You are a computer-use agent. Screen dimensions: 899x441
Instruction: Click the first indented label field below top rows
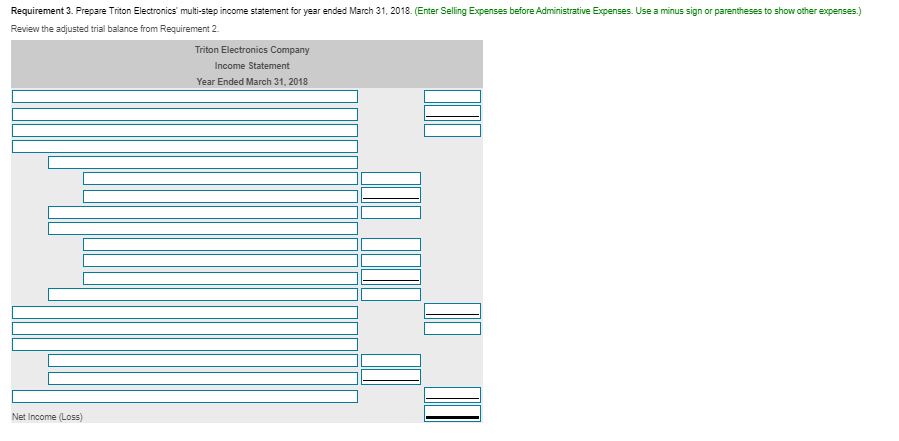pyautogui.click(x=203, y=162)
